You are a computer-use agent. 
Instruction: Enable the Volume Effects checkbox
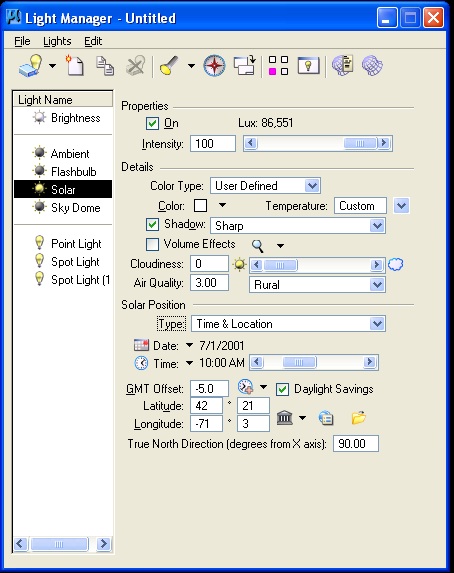(152, 244)
